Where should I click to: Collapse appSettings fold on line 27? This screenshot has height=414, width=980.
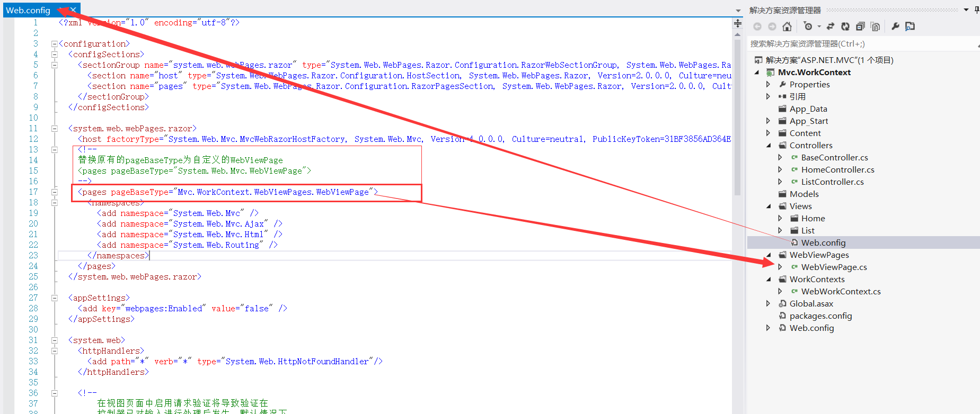point(54,298)
